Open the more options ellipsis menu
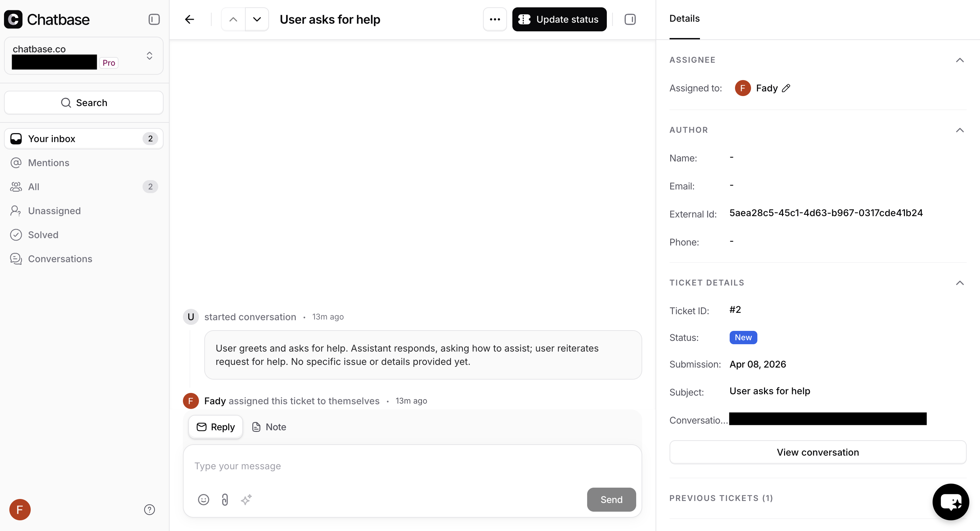 point(495,19)
